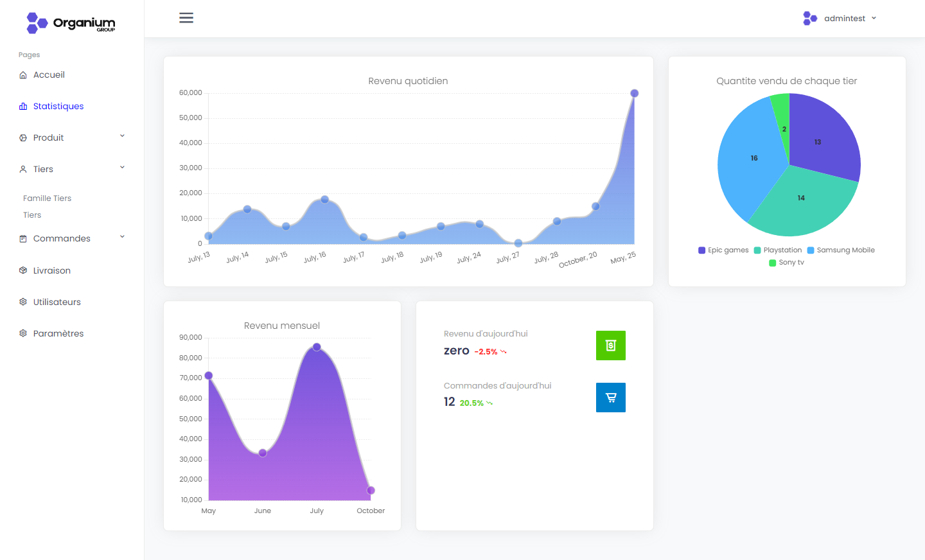Click the green revenue dollar icon
Image resolution: width=925 pixels, height=560 pixels.
point(610,346)
